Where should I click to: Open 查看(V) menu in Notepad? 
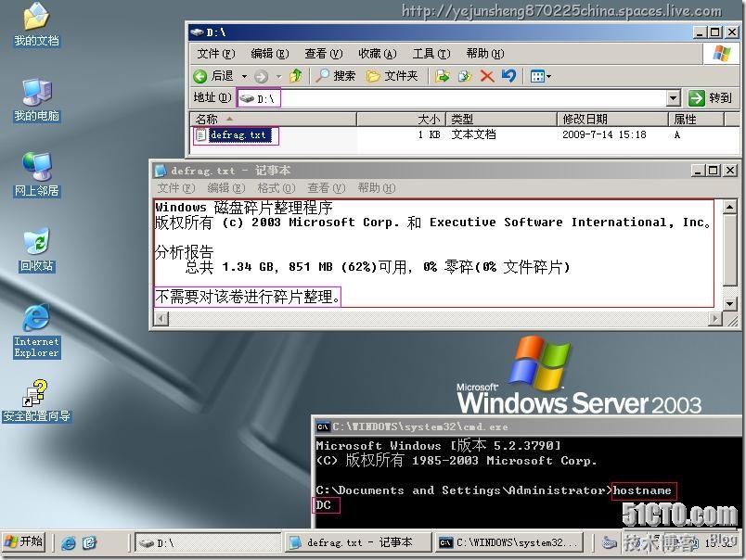point(327,188)
